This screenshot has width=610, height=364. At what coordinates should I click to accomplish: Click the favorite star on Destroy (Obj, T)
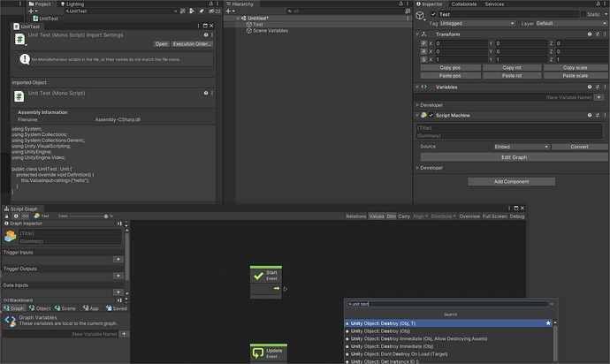click(549, 323)
